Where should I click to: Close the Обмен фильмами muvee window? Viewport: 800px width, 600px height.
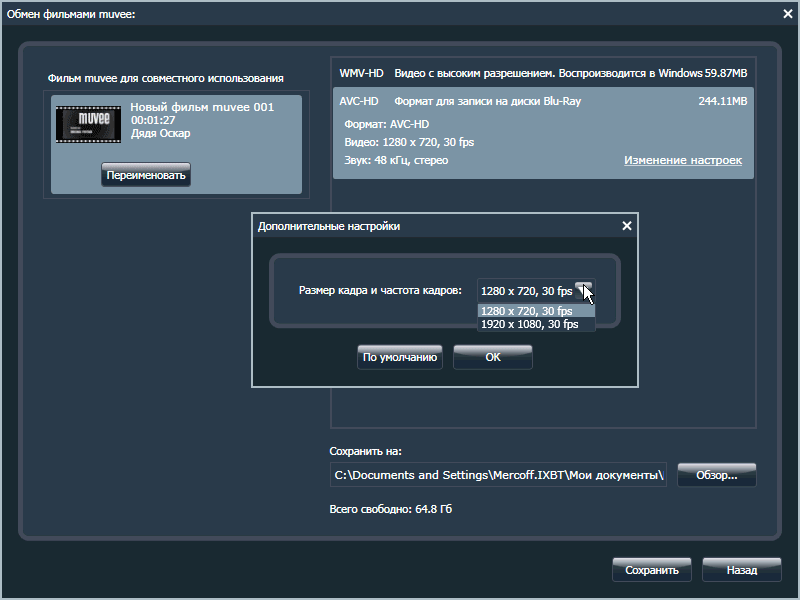coord(788,14)
